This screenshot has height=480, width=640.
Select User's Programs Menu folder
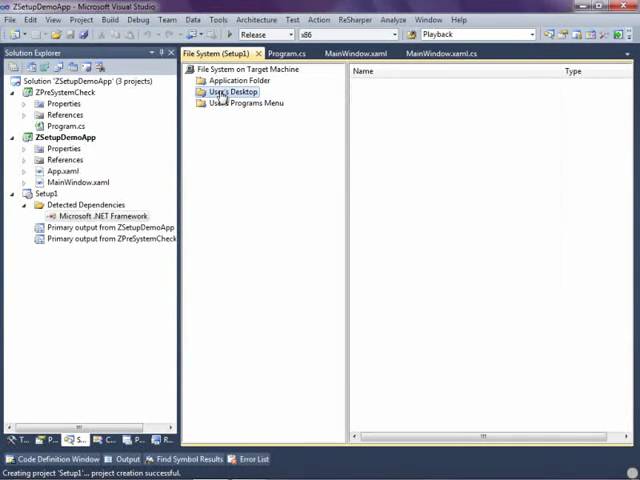click(x=246, y=103)
